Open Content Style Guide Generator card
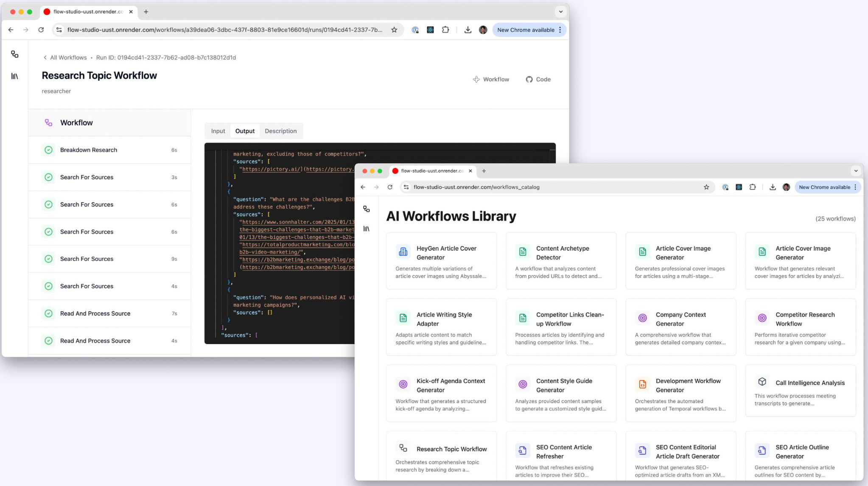The image size is (868, 486). pyautogui.click(x=561, y=393)
